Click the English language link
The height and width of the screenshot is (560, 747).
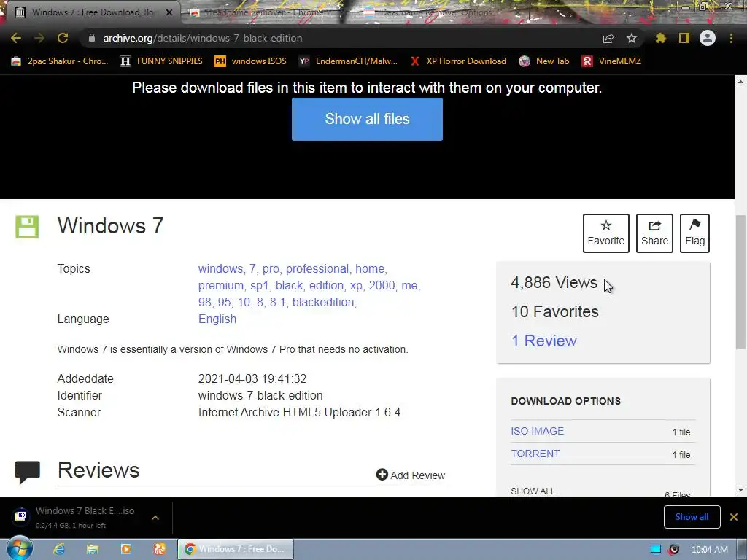coord(217,319)
